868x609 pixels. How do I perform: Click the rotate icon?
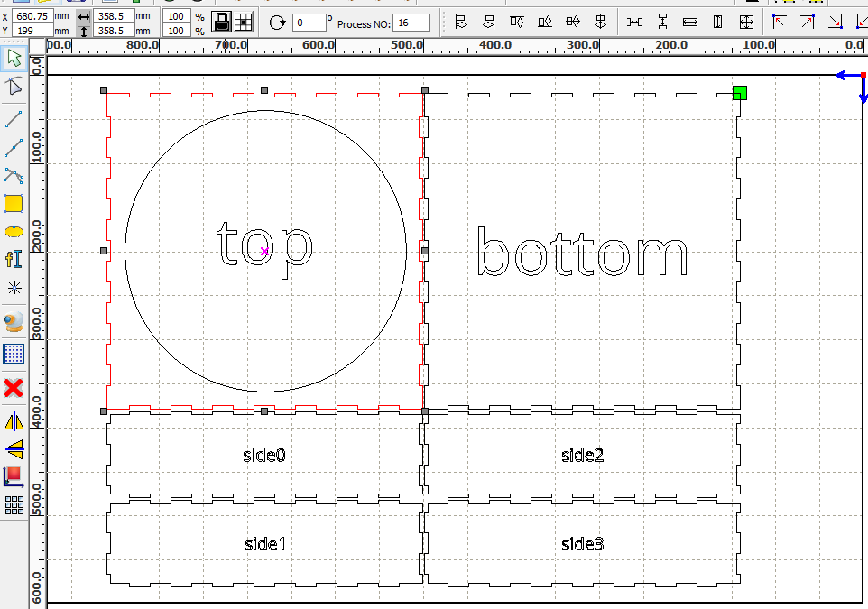(277, 23)
